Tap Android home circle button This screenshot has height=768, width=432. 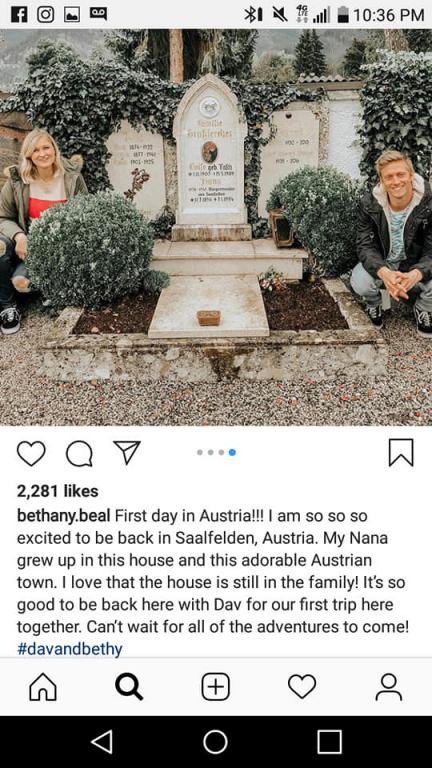coord(215,742)
